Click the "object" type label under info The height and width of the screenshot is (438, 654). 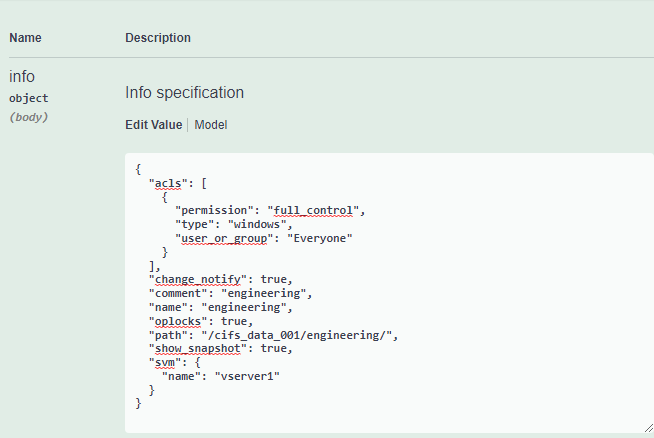[28, 98]
